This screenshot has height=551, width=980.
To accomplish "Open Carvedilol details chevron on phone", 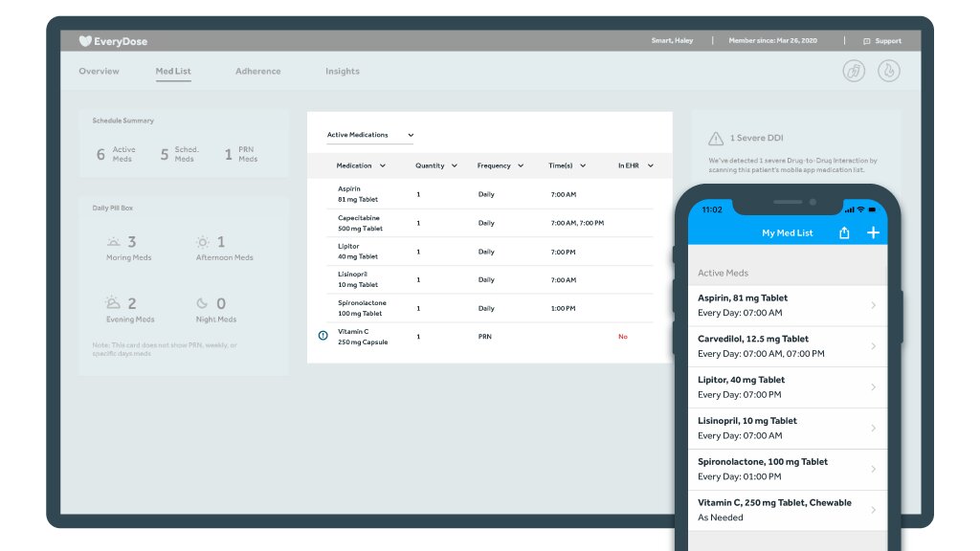I will click(873, 346).
